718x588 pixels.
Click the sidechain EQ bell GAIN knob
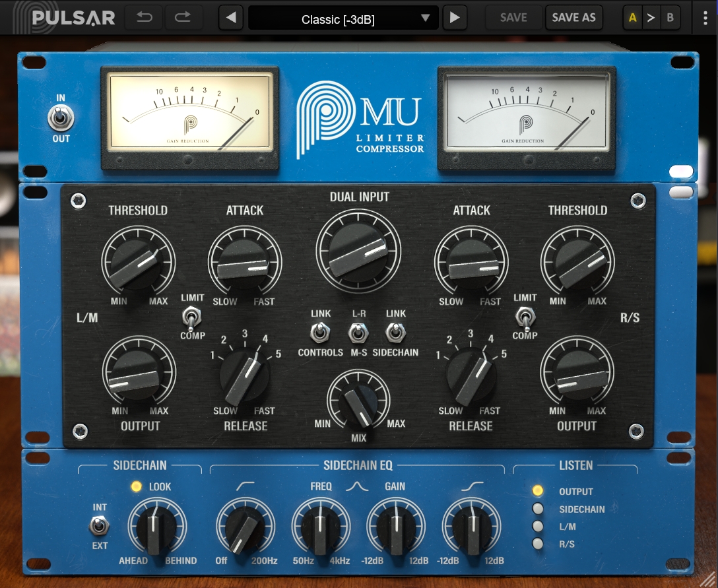(396, 527)
